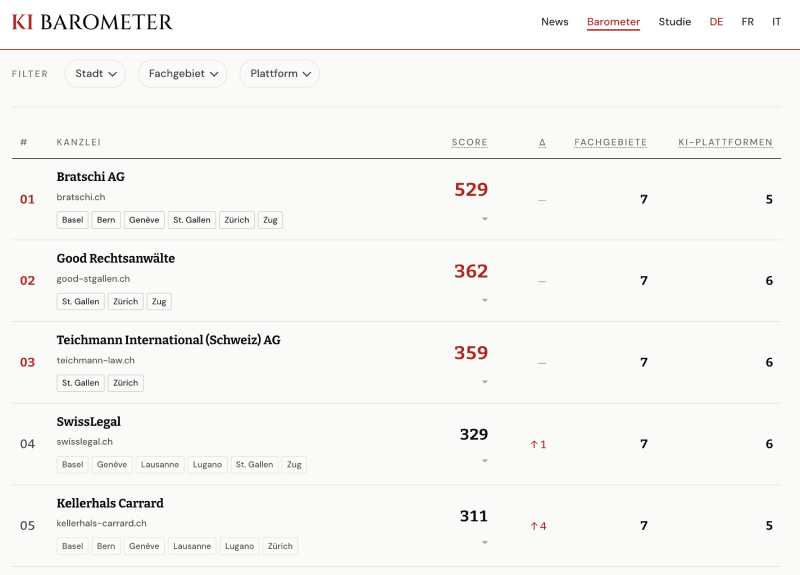This screenshot has height=575, width=800.
Task: Click Good Rechtsanwälte's Zürich tag
Action: point(126,302)
